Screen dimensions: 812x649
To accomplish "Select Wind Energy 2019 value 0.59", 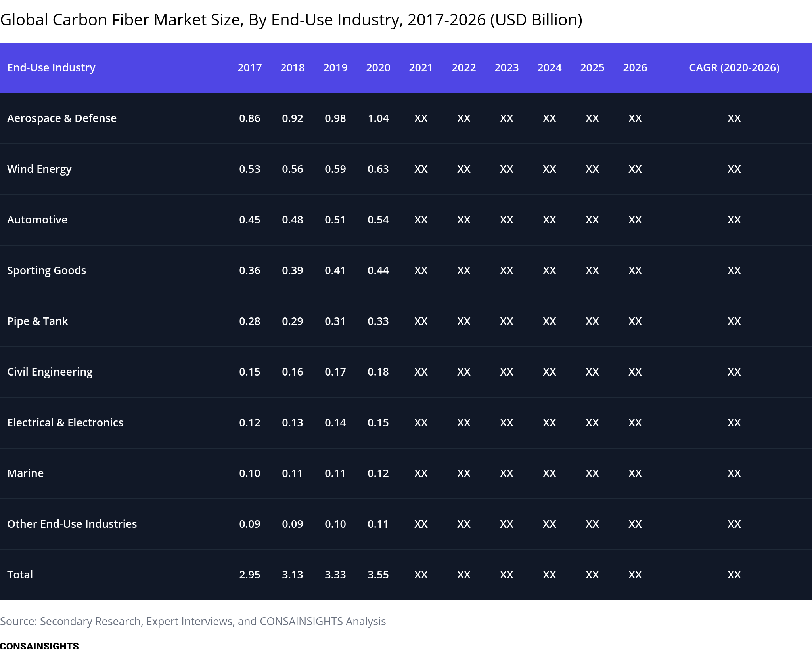I will [335, 169].
